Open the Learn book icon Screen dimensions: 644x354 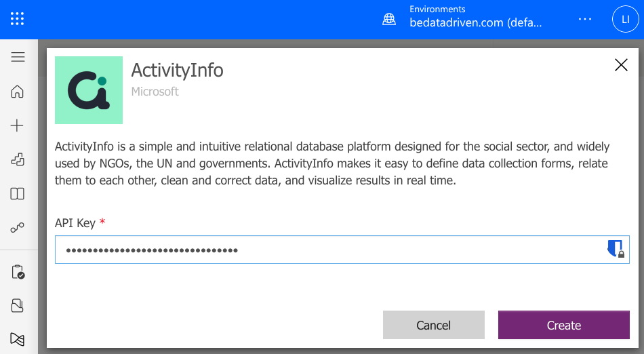17,193
